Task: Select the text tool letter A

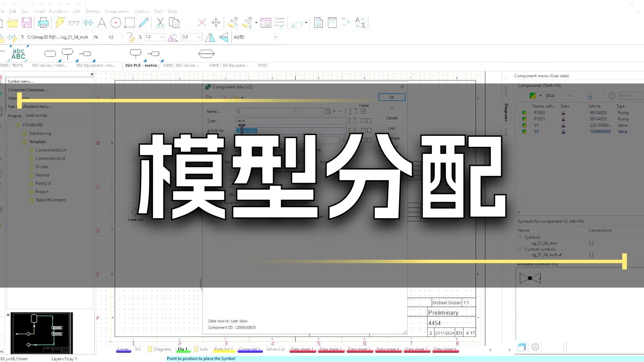Action: tap(102, 23)
